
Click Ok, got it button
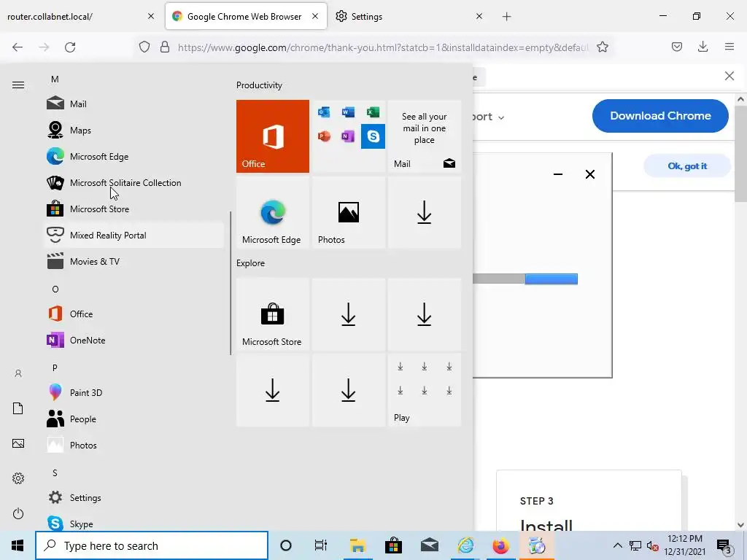[687, 166]
